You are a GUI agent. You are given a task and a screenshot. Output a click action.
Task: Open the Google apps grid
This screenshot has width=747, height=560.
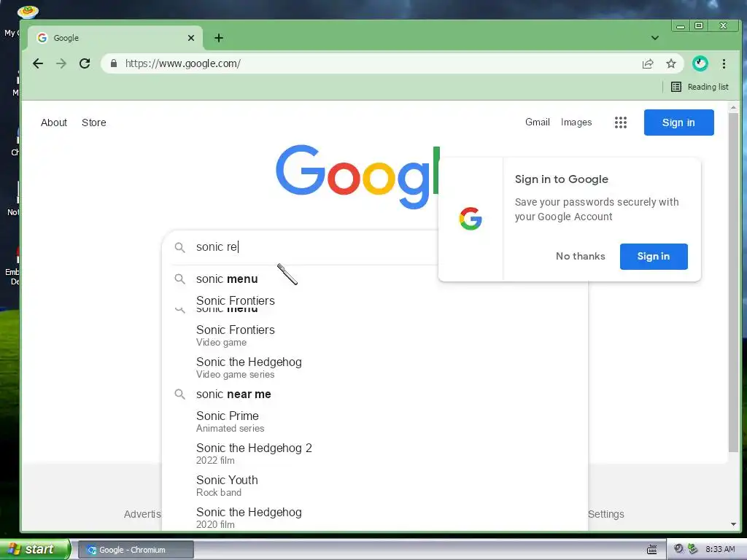(x=620, y=122)
